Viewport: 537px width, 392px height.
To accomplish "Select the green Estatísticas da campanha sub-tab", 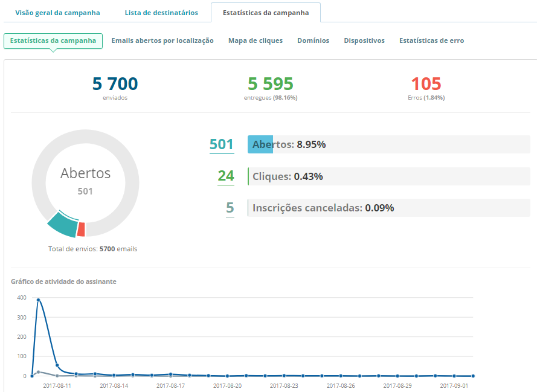I will point(53,40).
